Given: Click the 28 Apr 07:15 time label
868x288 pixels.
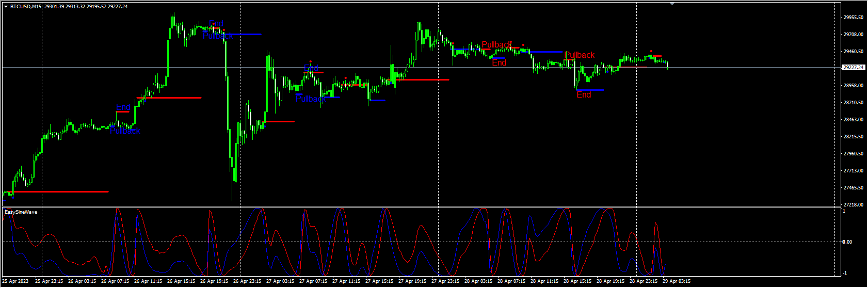Looking at the screenshot, I should click(x=511, y=282).
